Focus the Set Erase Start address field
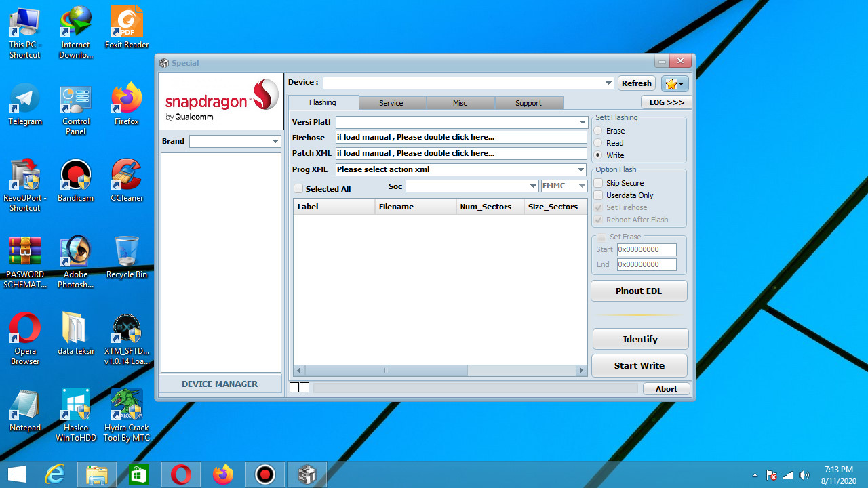 647,249
